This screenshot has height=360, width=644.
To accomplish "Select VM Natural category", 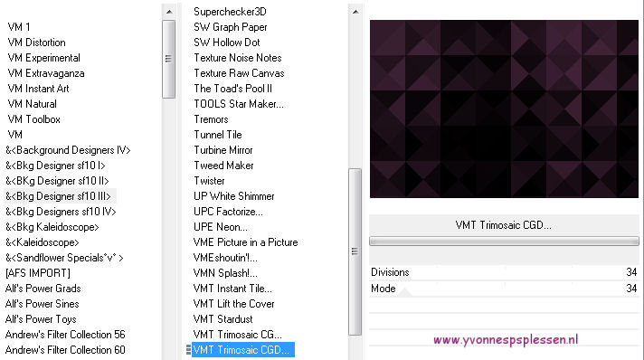I will pyautogui.click(x=32, y=104).
